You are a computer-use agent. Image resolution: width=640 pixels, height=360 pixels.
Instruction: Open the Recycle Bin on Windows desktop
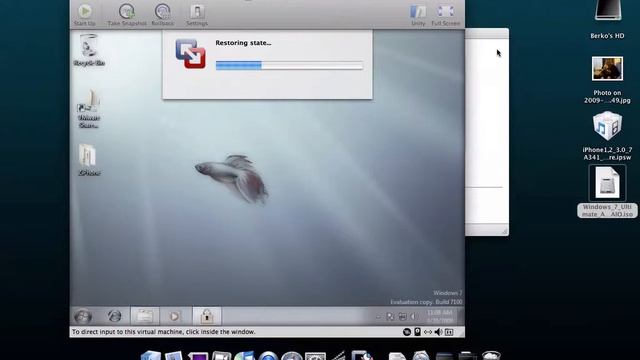[89, 50]
